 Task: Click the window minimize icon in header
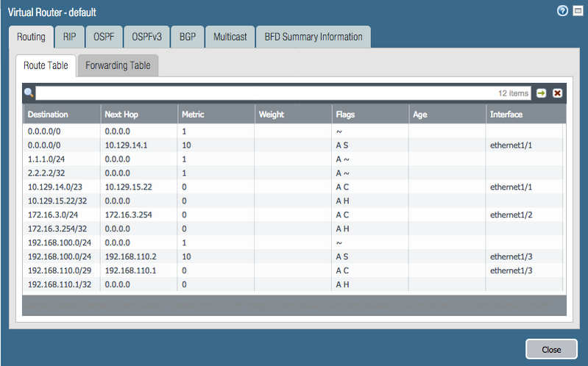click(x=578, y=11)
